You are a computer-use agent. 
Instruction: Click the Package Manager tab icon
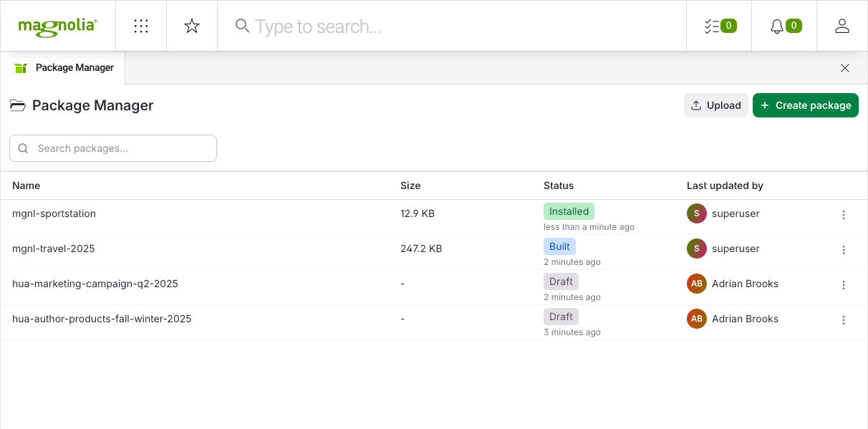point(21,68)
